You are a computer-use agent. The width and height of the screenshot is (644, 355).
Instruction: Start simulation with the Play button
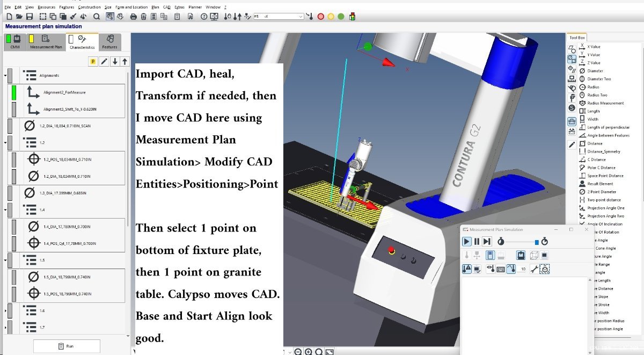point(467,242)
